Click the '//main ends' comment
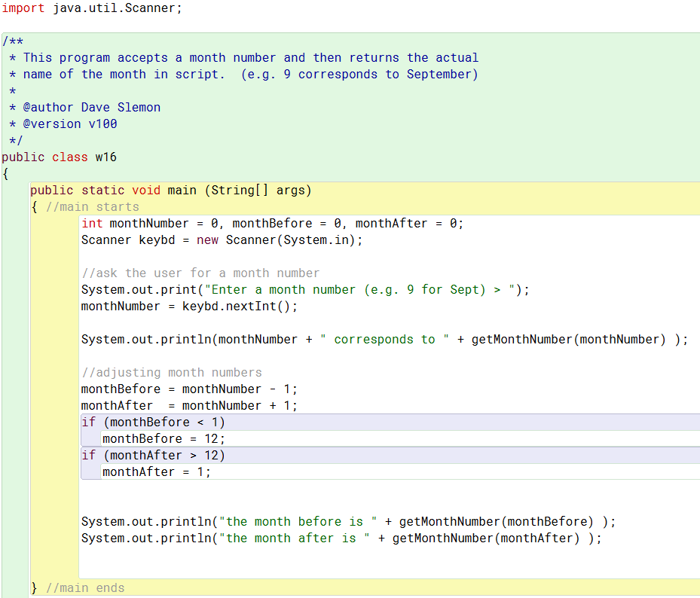The image size is (700, 598). (x=85, y=588)
